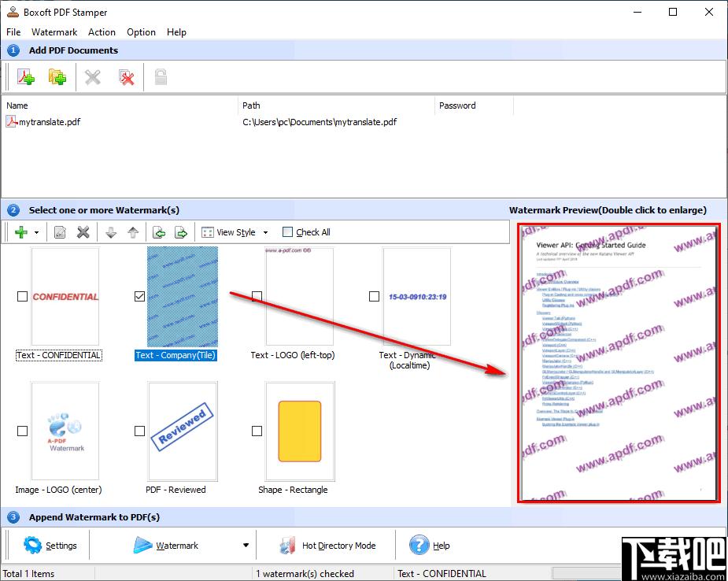728x581 pixels.
Task: Click the Add folder of PDFs icon
Action: coord(57,77)
